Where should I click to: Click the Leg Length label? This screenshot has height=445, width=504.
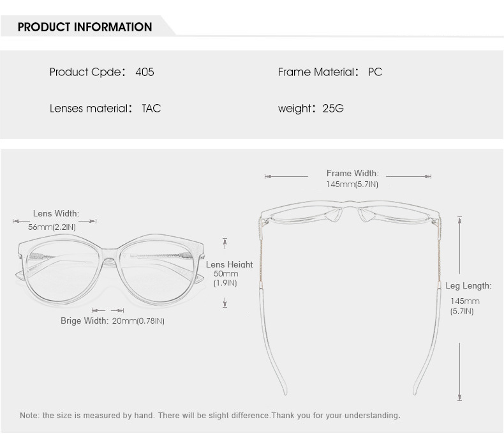point(468,286)
